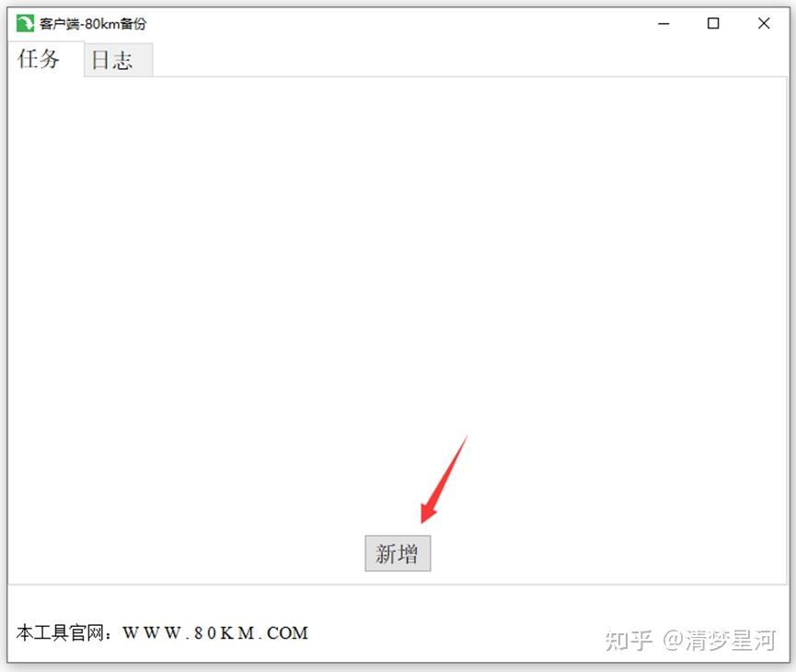Click blank panel space right of 新增
This screenshot has height=672, width=796.
(x=608, y=553)
